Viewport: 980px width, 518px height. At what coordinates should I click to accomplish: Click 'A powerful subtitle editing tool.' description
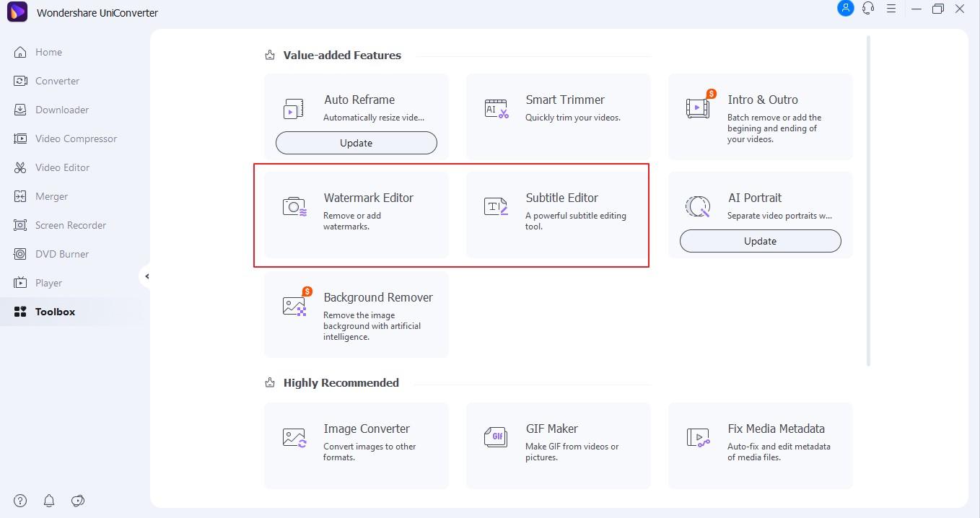(x=576, y=221)
